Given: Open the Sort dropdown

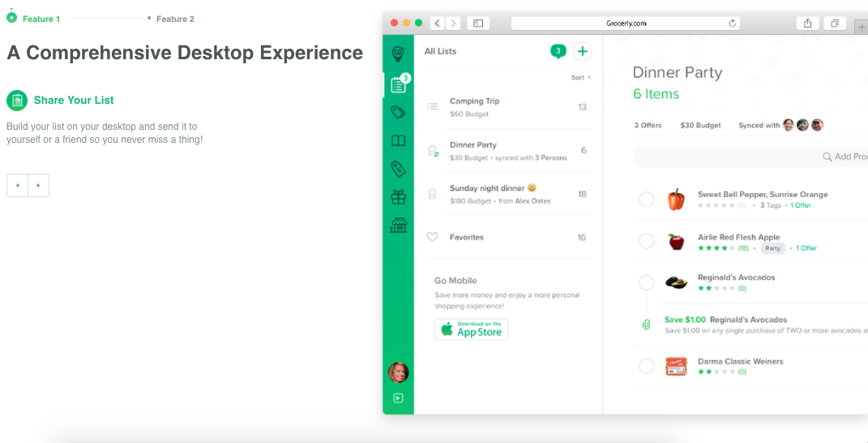Looking at the screenshot, I should click(x=581, y=78).
